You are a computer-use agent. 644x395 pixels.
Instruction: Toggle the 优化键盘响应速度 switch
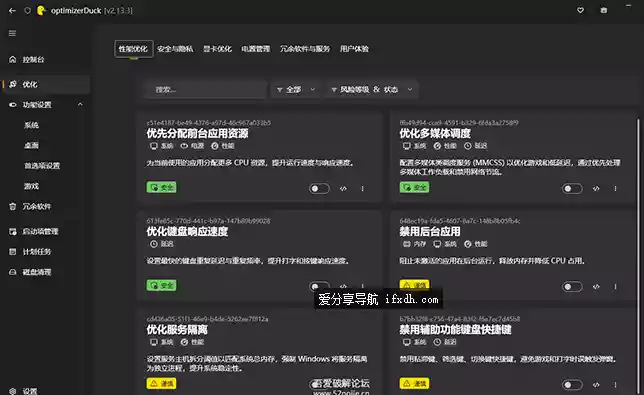[x=319, y=286]
